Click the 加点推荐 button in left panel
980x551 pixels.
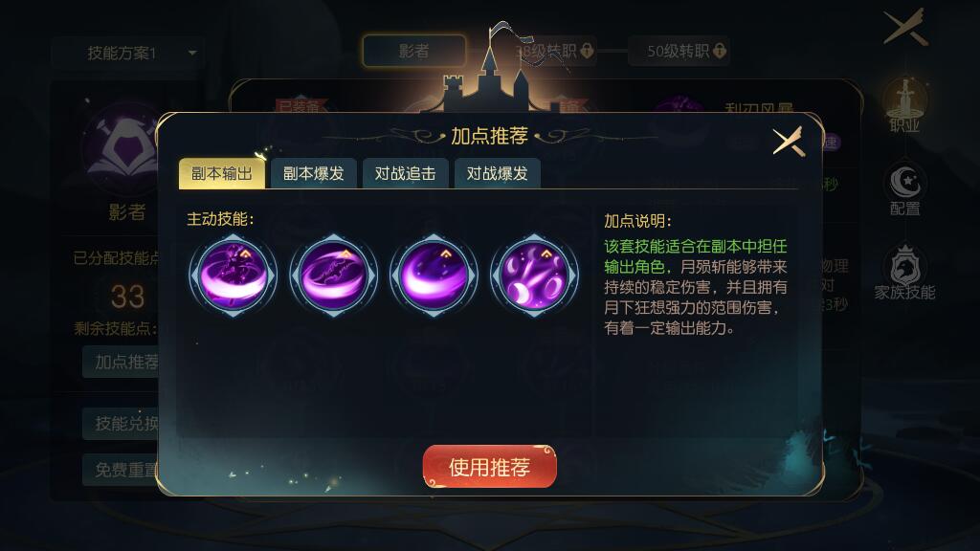(121, 362)
